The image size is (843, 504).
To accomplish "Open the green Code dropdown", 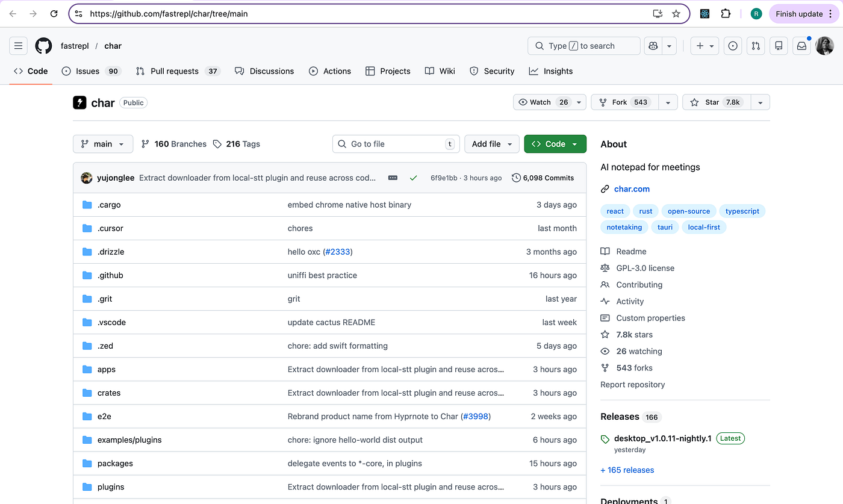I will (x=555, y=144).
